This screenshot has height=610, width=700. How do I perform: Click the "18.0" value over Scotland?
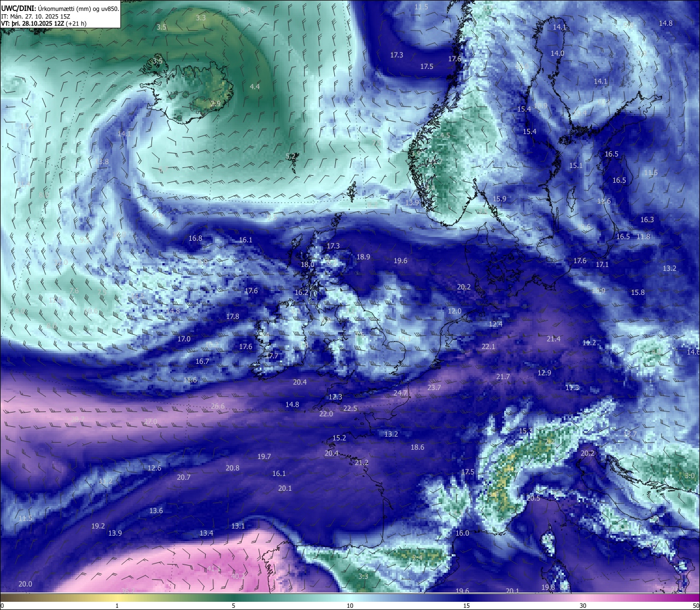point(307,264)
